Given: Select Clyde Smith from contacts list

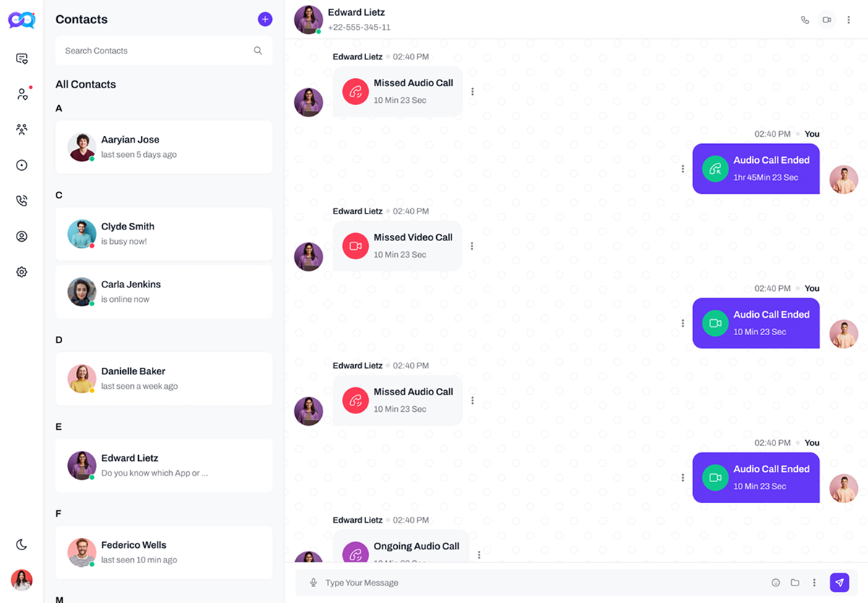Looking at the screenshot, I should [164, 234].
